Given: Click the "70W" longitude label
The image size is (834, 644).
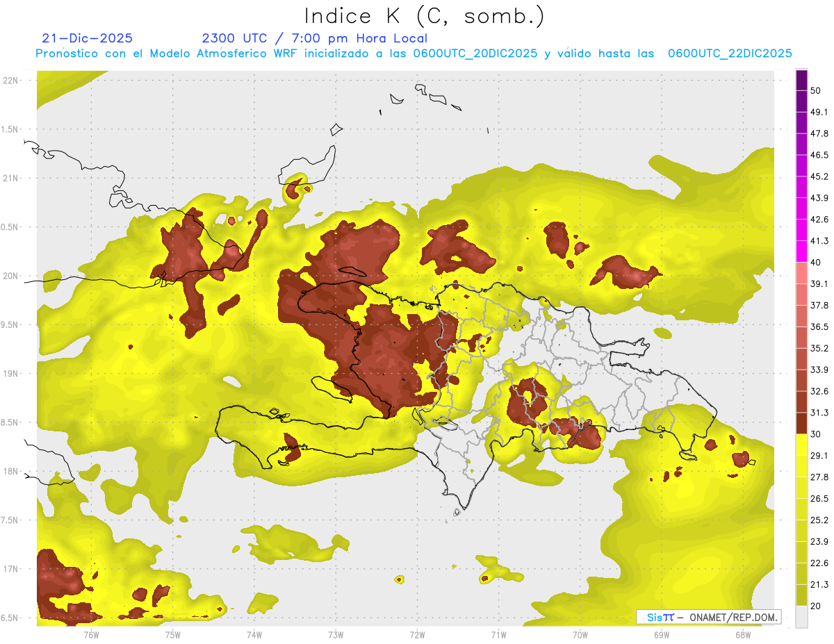Looking at the screenshot, I should [580, 635].
